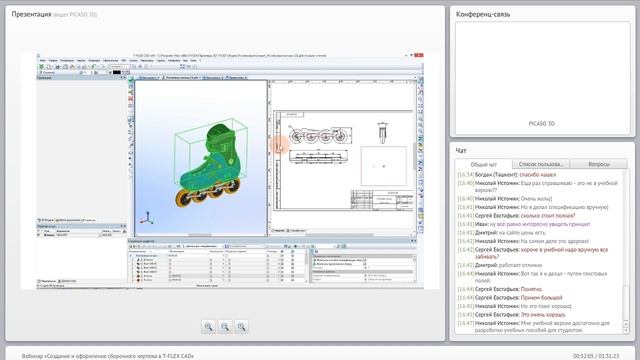Open the Файл menu in T-FLEX CAD
The height and width of the screenshot is (360, 640).
pyautogui.click(x=42, y=60)
